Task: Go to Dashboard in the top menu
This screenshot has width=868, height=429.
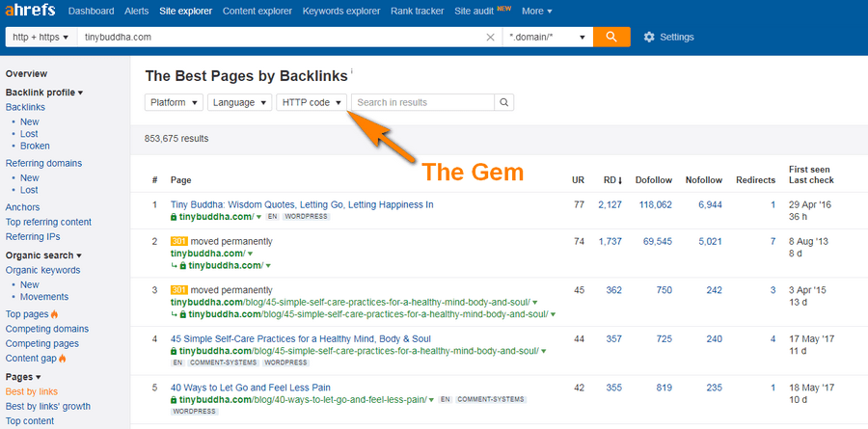Action: pyautogui.click(x=92, y=11)
